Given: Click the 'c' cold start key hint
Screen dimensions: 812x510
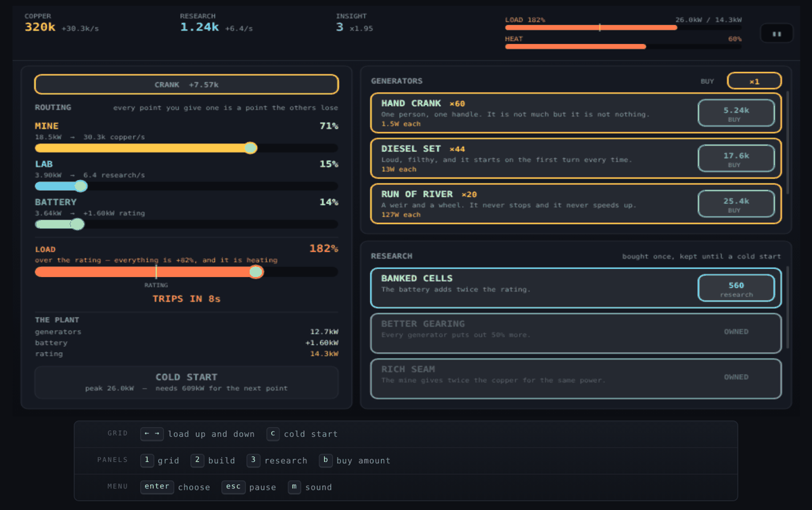Looking at the screenshot, I should (273, 433).
